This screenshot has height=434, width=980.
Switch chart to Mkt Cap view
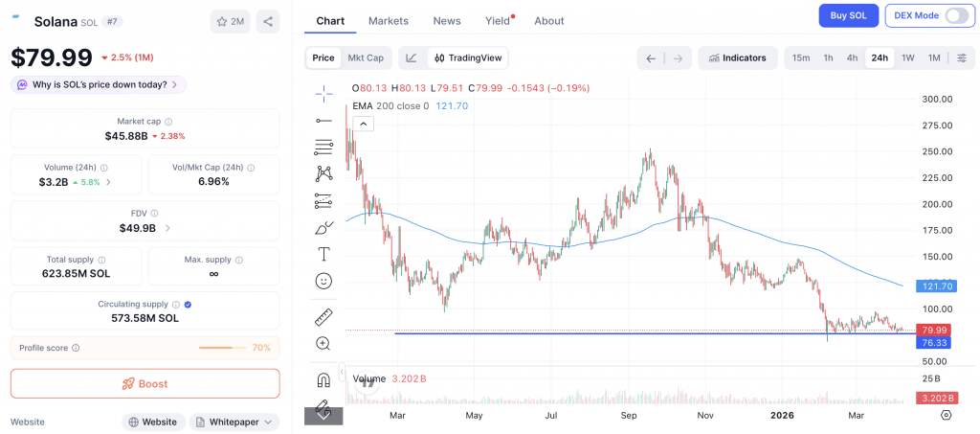(x=366, y=57)
